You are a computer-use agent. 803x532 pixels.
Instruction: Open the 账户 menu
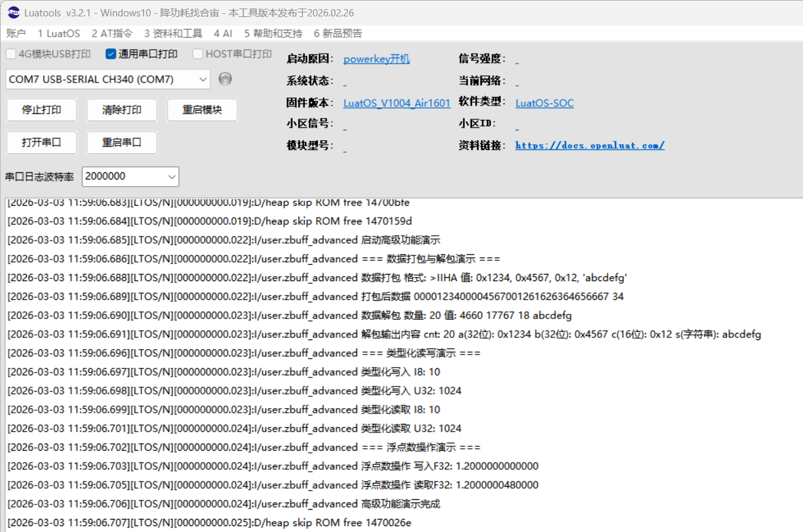pos(16,33)
